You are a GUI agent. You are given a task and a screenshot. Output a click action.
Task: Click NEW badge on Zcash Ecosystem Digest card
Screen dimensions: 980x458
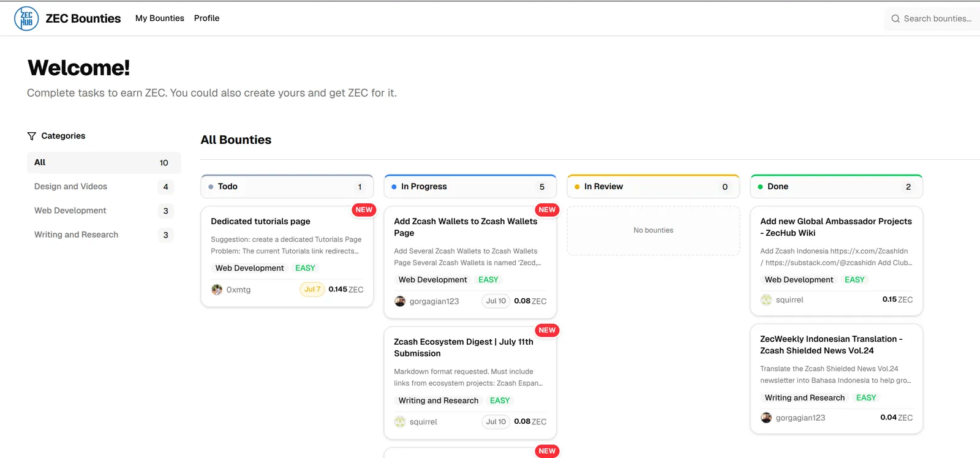(x=547, y=331)
